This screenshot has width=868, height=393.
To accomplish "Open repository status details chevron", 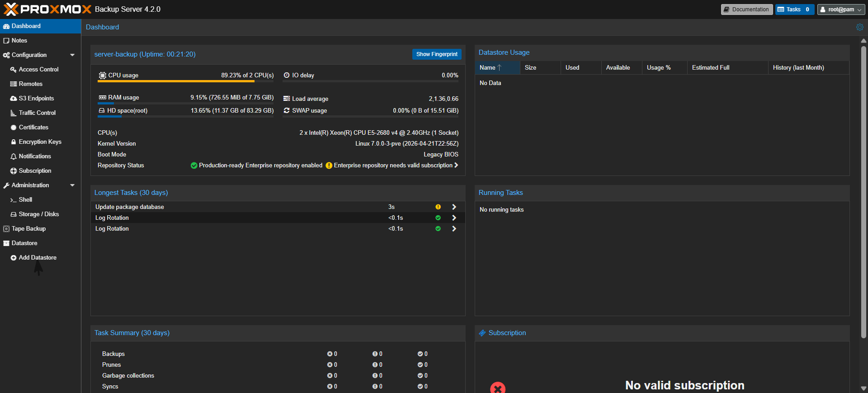I will [456, 166].
